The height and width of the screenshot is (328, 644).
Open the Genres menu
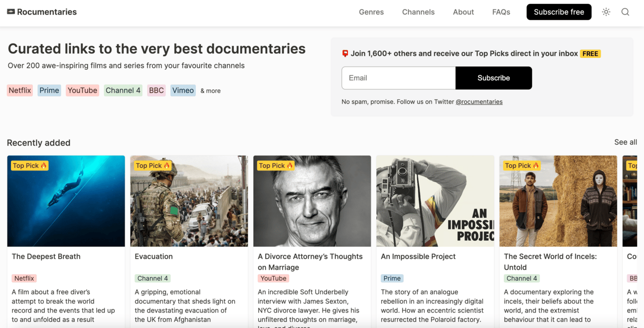(371, 12)
